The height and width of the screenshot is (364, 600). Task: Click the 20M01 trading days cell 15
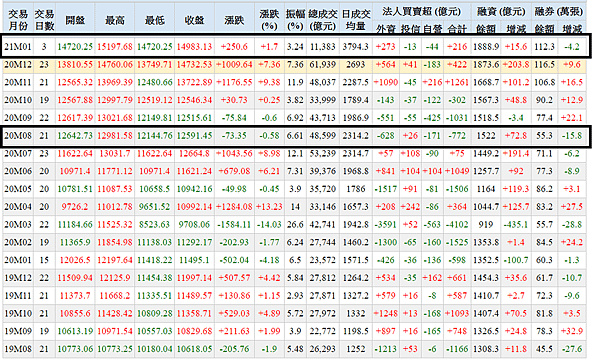tap(44, 260)
